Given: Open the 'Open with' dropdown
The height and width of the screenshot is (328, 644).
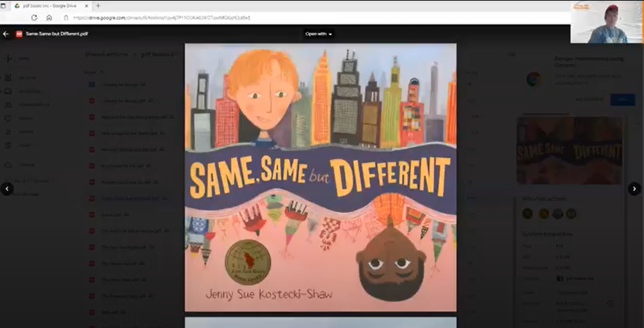Looking at the screenshot, I should click(319, 34).
